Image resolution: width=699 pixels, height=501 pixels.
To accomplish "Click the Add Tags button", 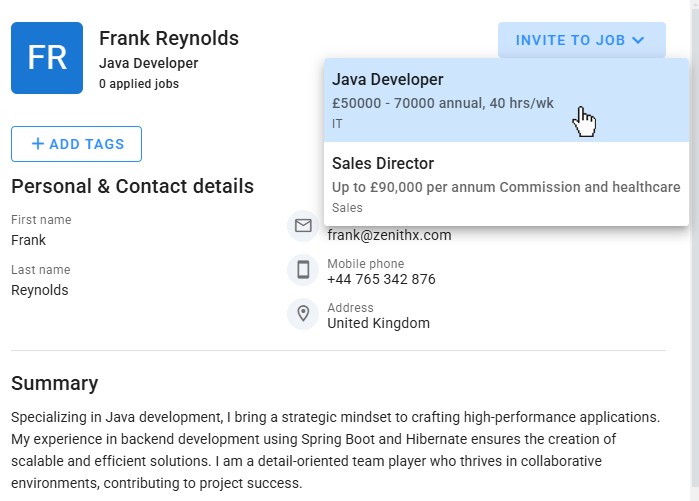I will [76, 144].
